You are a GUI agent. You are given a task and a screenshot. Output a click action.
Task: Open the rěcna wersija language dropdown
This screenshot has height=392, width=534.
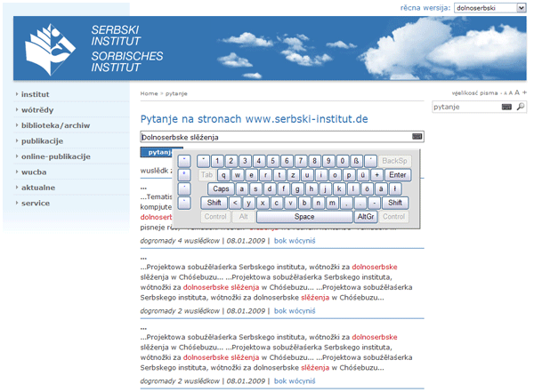point(490,7)
